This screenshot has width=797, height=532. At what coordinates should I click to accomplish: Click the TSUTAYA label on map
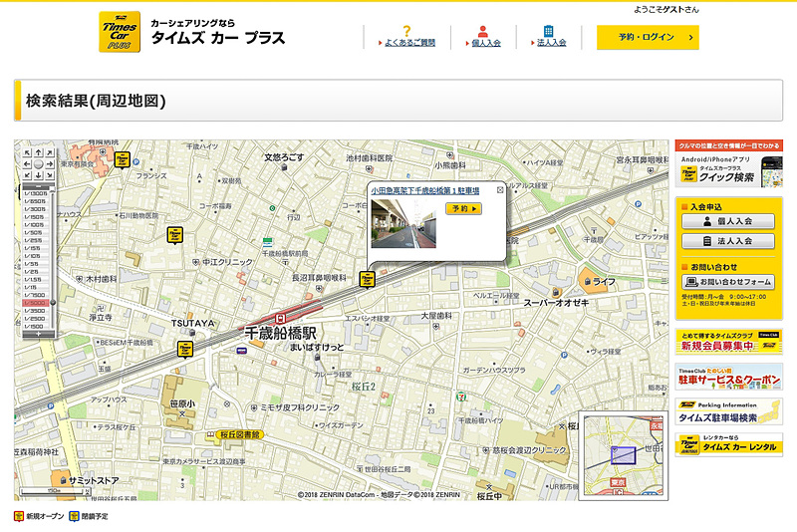pos(192,323)
